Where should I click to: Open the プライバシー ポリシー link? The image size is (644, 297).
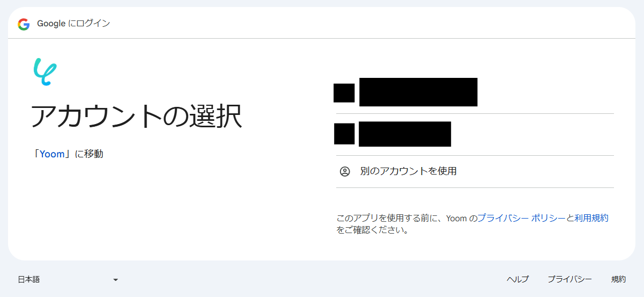[521, 218]
